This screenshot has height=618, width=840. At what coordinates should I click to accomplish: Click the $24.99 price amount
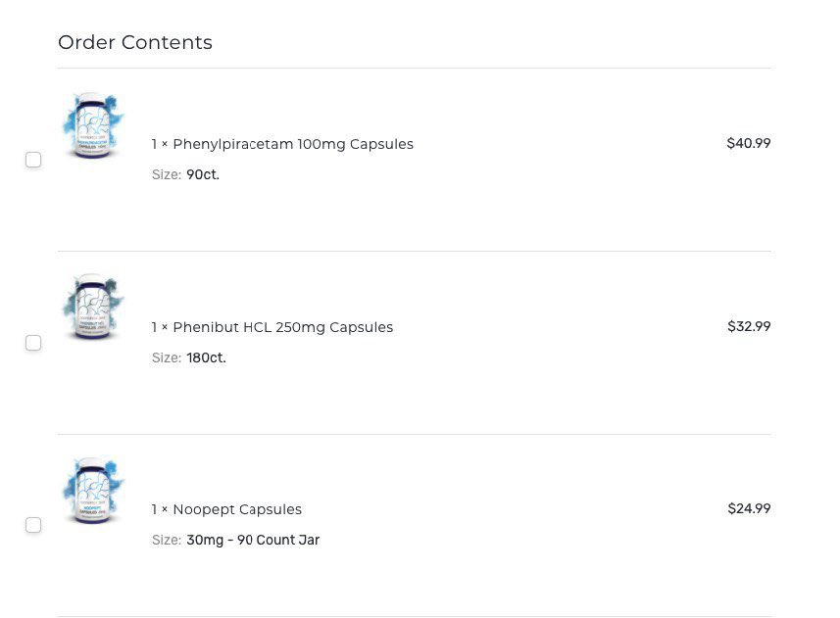pyautogui.click(x=749, y=508)
